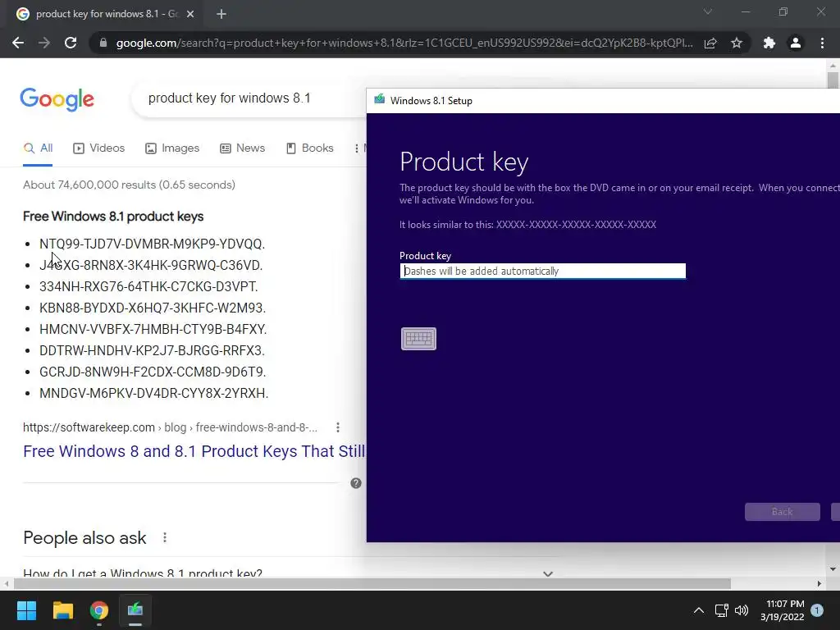This screenshot has width=840, height=630.
Task: Click the padlock site info icon
Action: click(103, 43)
